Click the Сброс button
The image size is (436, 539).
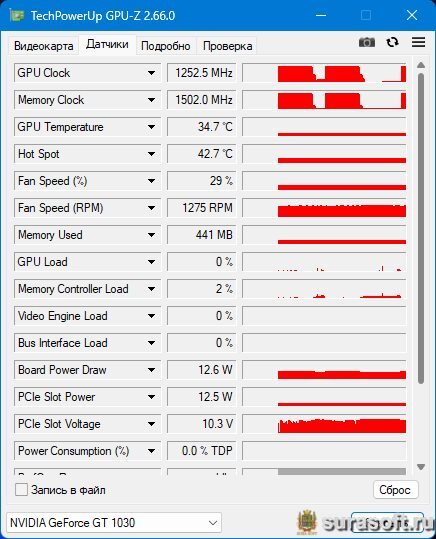point(395,490)
